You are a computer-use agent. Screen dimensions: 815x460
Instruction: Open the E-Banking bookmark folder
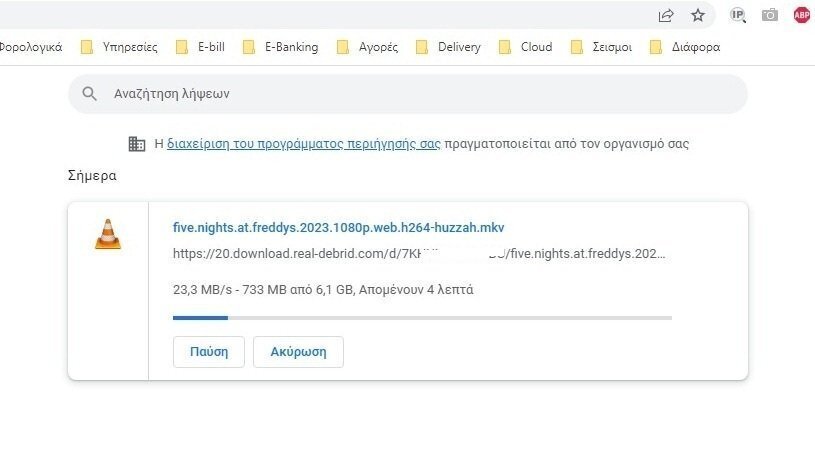(x=281, y=47)
